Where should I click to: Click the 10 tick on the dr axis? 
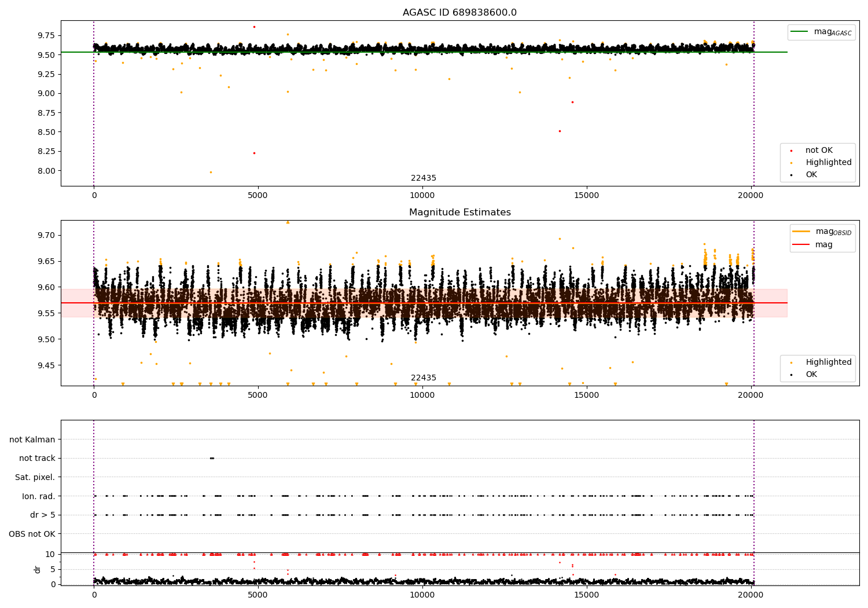[x=50, y=554]
